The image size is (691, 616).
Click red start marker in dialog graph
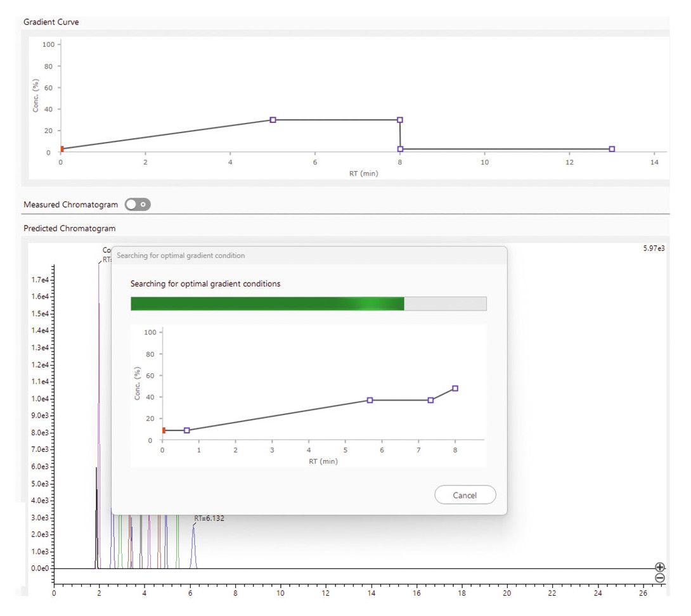pos(164,430)
